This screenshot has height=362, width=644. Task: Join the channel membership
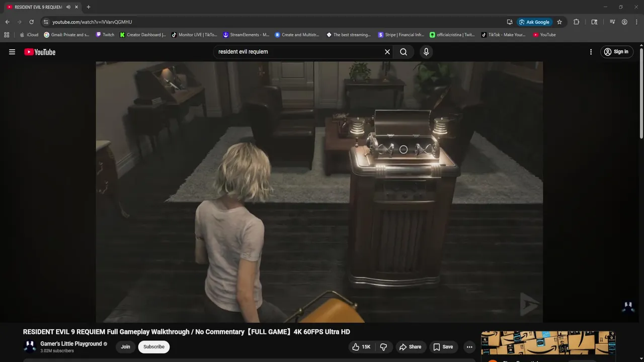coord(125,347)
